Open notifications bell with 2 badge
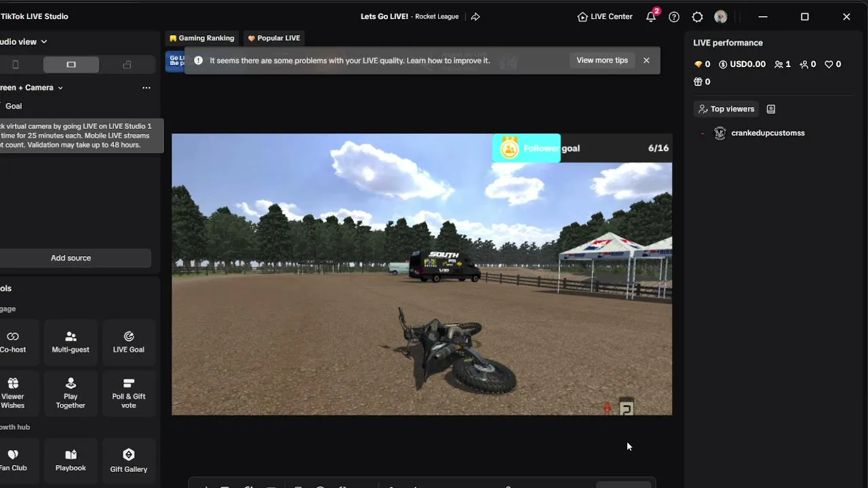Screen dimensions: 868x488 point(651,16)
